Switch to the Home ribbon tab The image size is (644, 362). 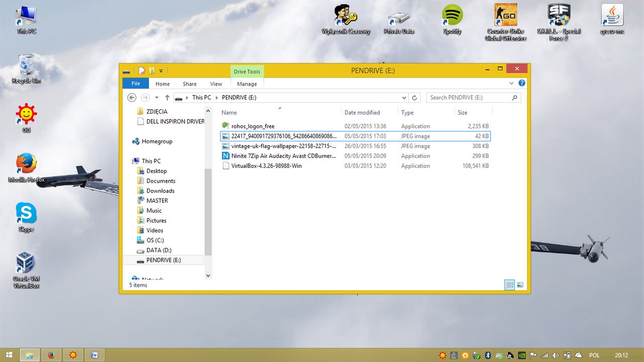(x=163, y=84)
